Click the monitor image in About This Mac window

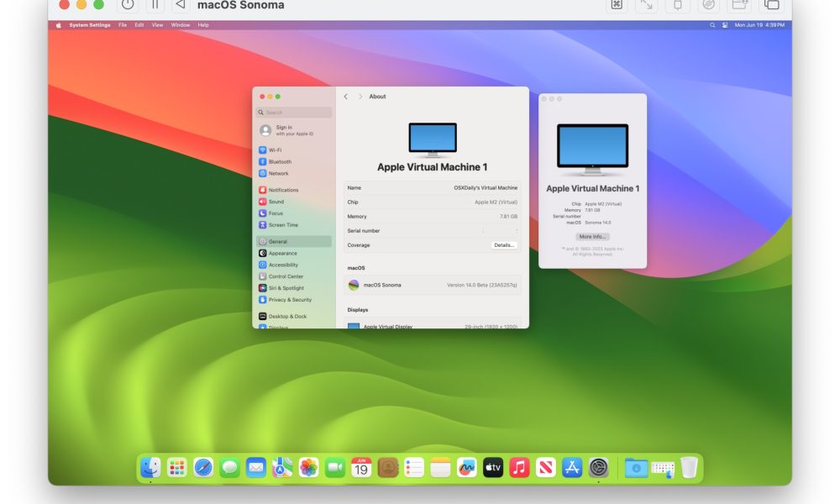coord(592,150)
